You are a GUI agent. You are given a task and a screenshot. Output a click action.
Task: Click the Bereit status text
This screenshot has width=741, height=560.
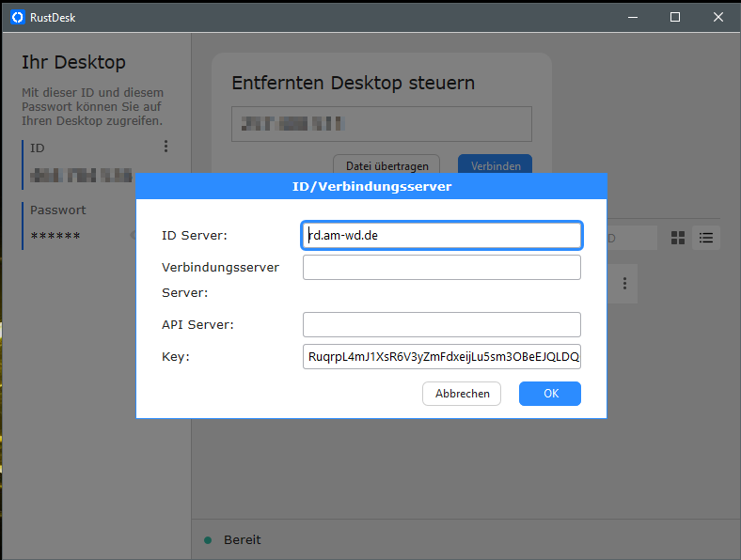(x=242, y=539)
